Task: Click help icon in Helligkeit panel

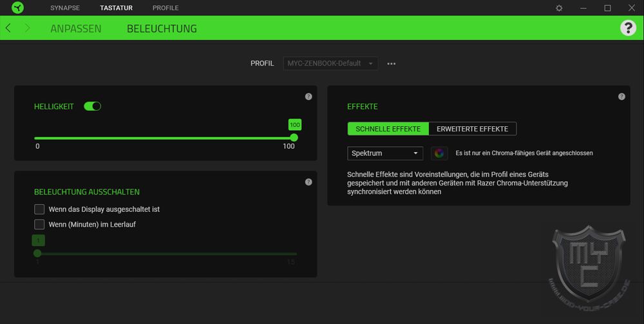Action: (308, 97)
